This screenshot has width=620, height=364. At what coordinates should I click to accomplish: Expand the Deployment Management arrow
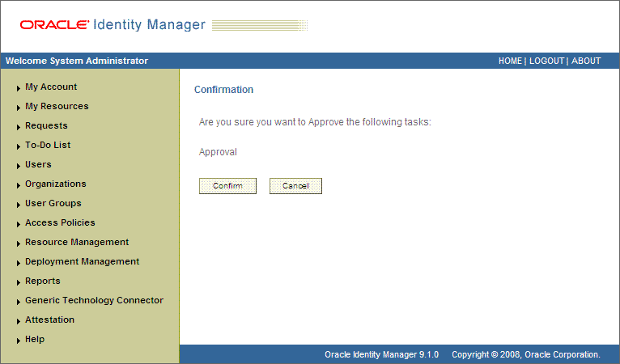tap(18, 263)
